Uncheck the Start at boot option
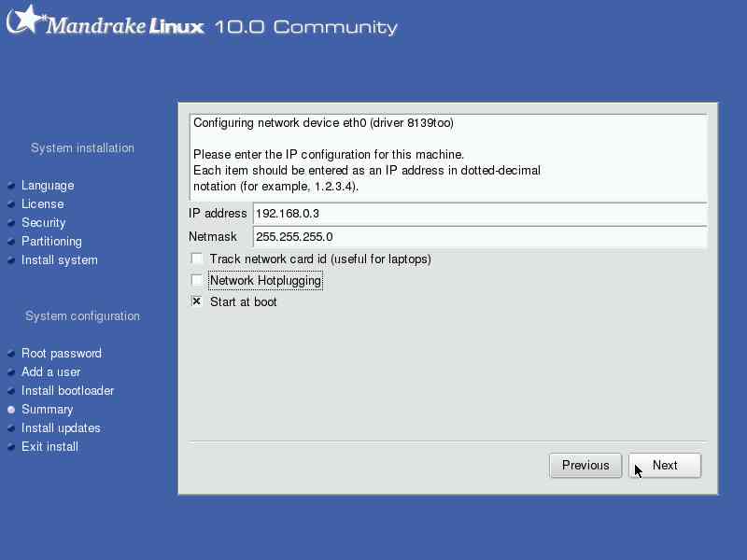Screen dimensions: 747x560 pyautogui.click(x=197, y=301)
